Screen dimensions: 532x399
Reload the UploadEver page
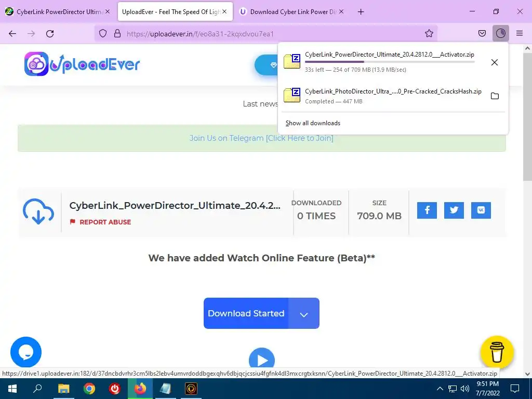(x=50, y=33)
